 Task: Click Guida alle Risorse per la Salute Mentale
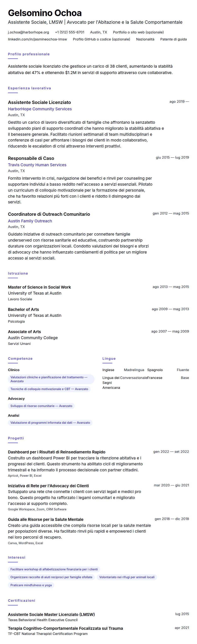pos(46,519)
